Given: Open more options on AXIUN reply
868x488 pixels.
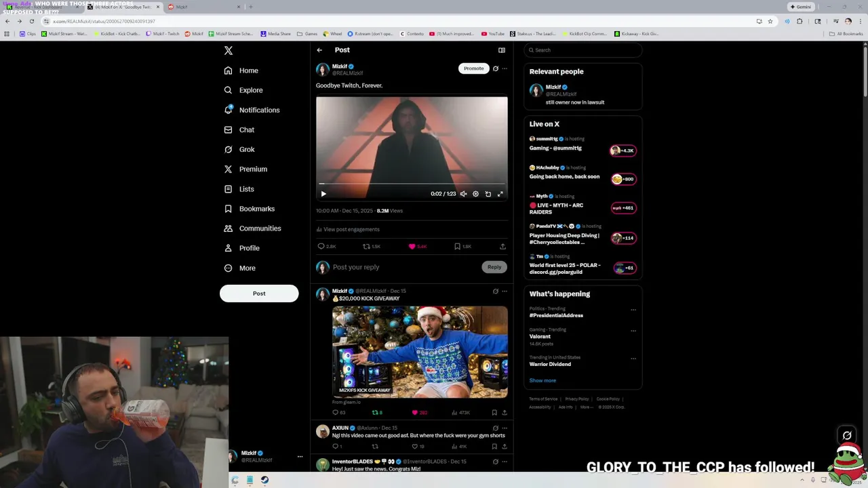Looking at the screenshot, I should click(505, 428).
